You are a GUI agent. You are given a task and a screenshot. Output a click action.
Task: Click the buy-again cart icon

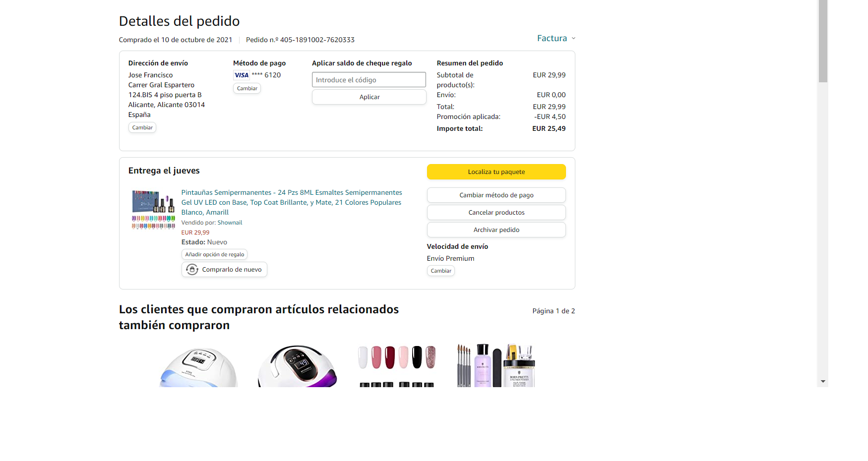pyautogui.click(x=192, y=270)
